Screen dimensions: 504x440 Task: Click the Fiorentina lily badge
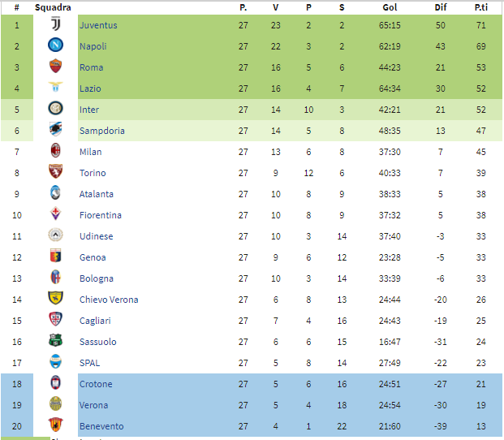(56, 214)
